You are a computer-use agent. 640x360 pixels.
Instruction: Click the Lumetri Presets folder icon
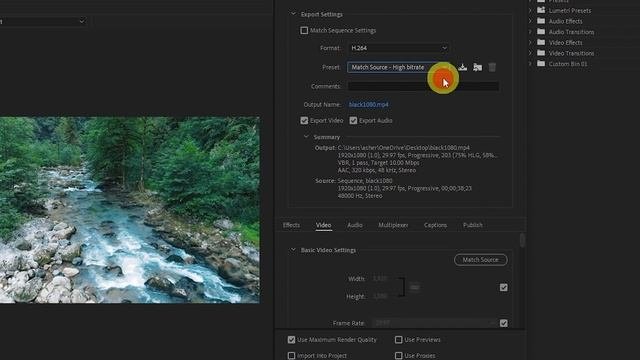coord(541,10)
